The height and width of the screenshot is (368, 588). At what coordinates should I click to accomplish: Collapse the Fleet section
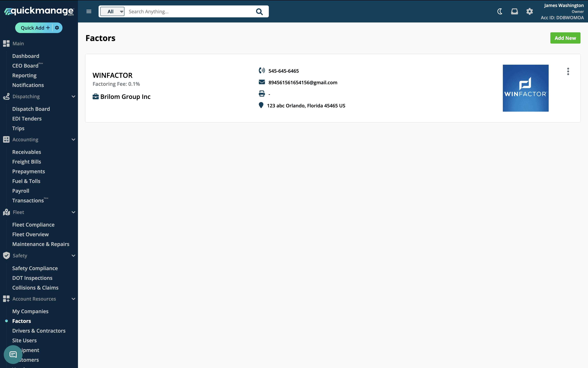point(73,212)
